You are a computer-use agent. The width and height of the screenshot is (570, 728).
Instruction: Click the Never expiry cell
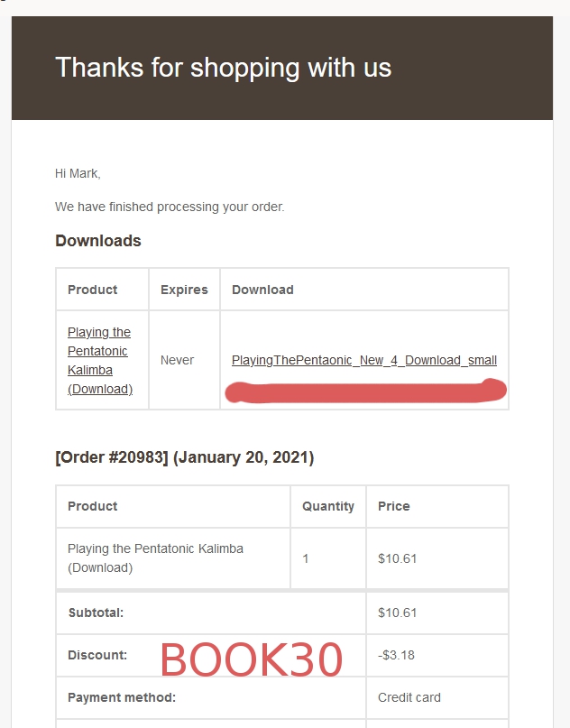point(177,360)
